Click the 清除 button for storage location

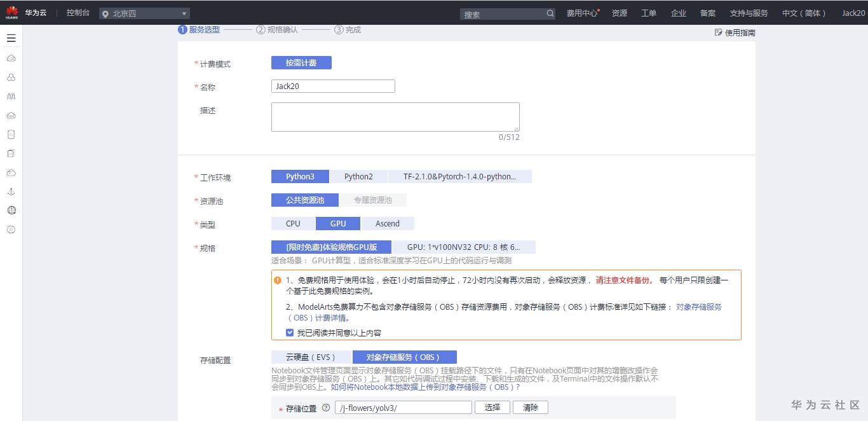pyautogui.click(x=531, y=408)
